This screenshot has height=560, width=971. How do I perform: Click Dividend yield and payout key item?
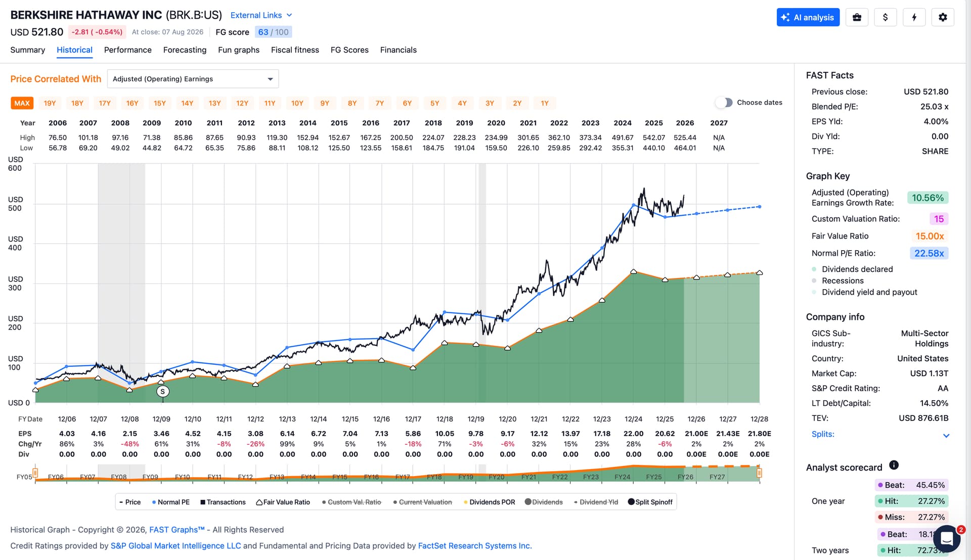(x=864, y=292)
